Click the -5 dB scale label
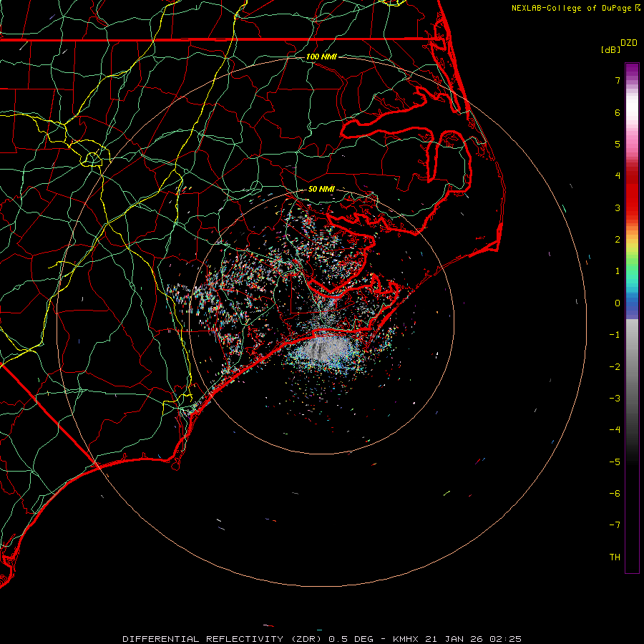644x644 pixels. point(615,462)
